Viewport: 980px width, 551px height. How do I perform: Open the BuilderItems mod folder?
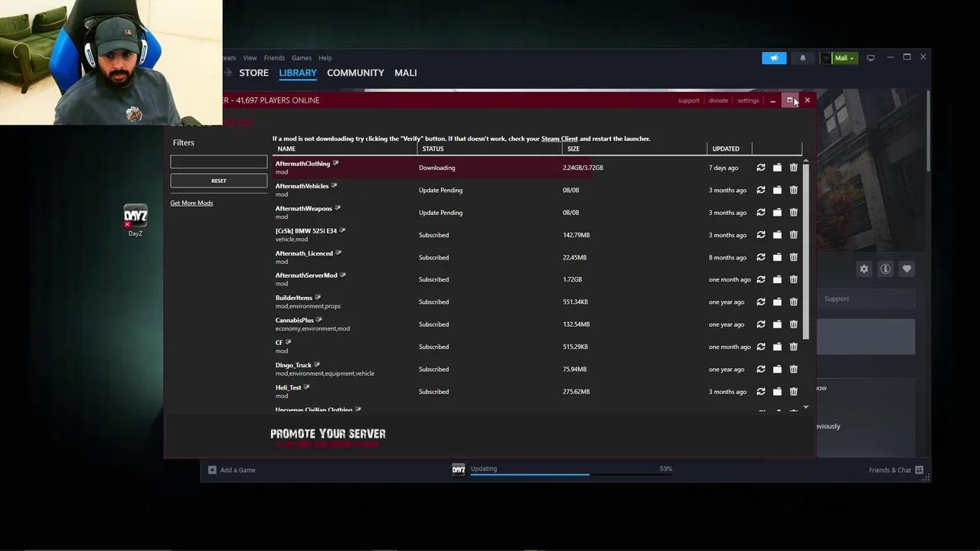[x=777, y=302]
